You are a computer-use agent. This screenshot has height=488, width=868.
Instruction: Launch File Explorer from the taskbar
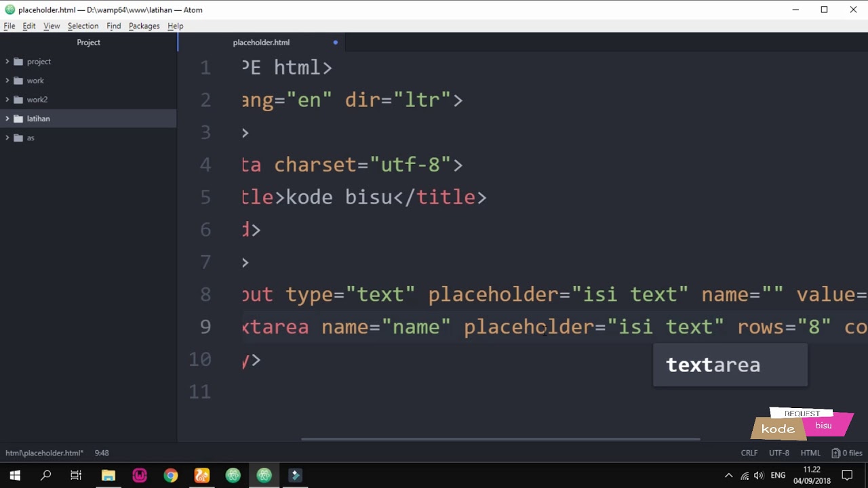tap(108, 475)
